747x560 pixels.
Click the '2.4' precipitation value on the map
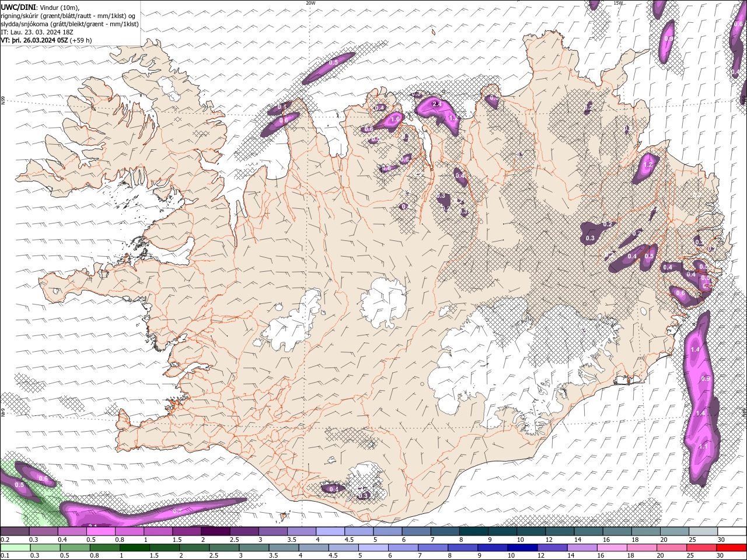point(437,104)
